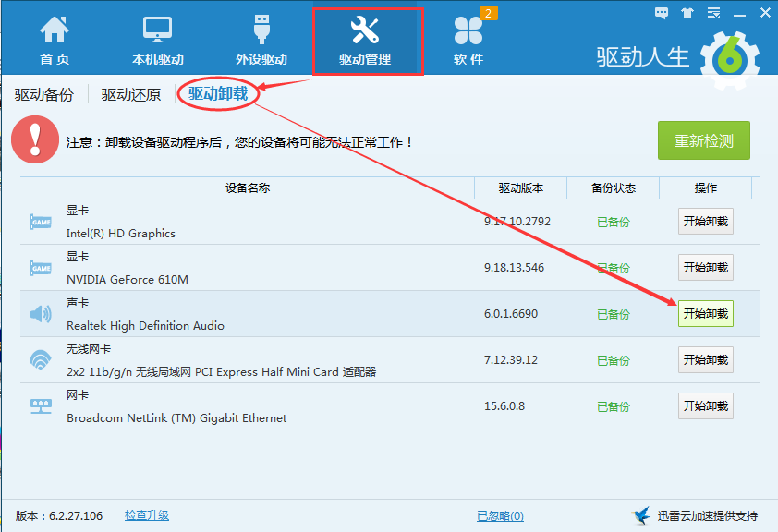The width and height of the screenshot is (778, 532).
Task: Click the 驱动人生 gear logo
Action: 729,57
